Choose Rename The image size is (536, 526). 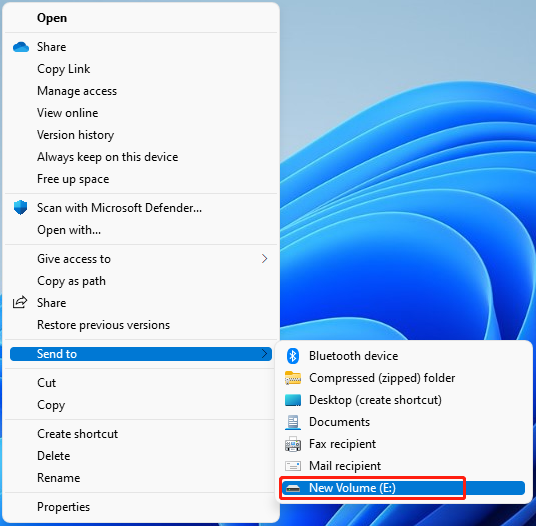point(58,478)
